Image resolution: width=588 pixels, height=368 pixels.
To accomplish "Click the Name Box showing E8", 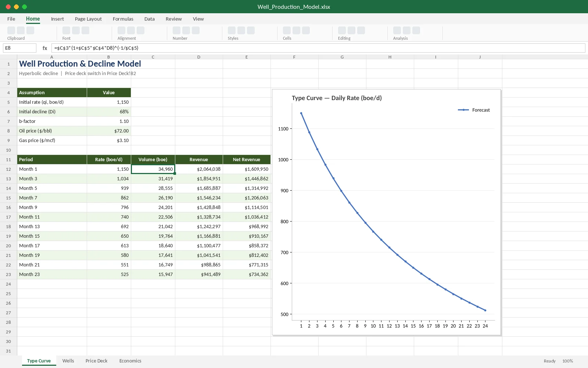I will point(20,48).
